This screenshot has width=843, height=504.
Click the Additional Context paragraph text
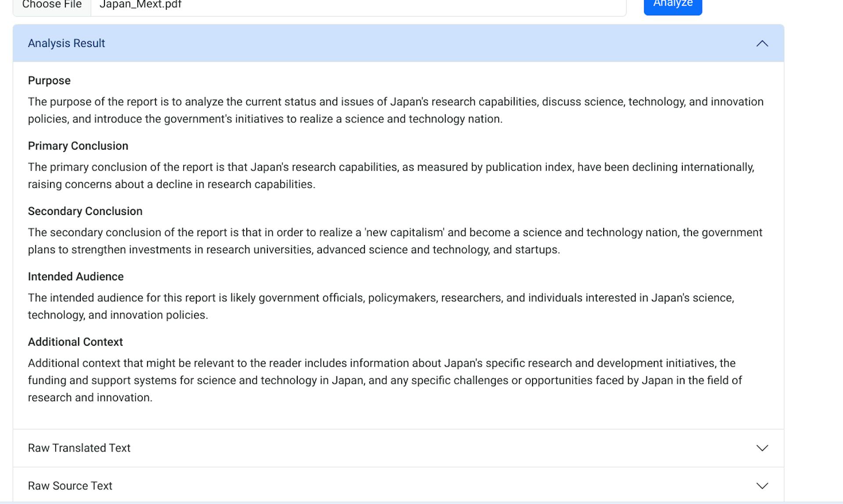click(x=385, y=380)
